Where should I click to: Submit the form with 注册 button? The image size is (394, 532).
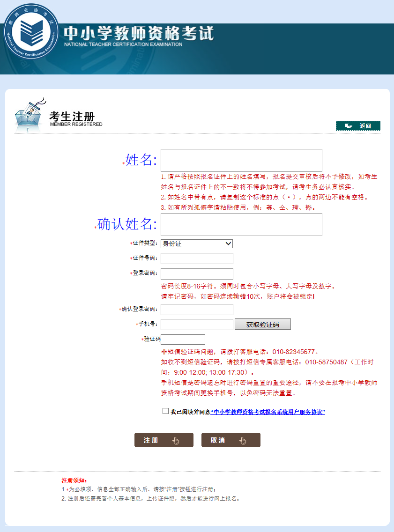[x=164, y=440]
